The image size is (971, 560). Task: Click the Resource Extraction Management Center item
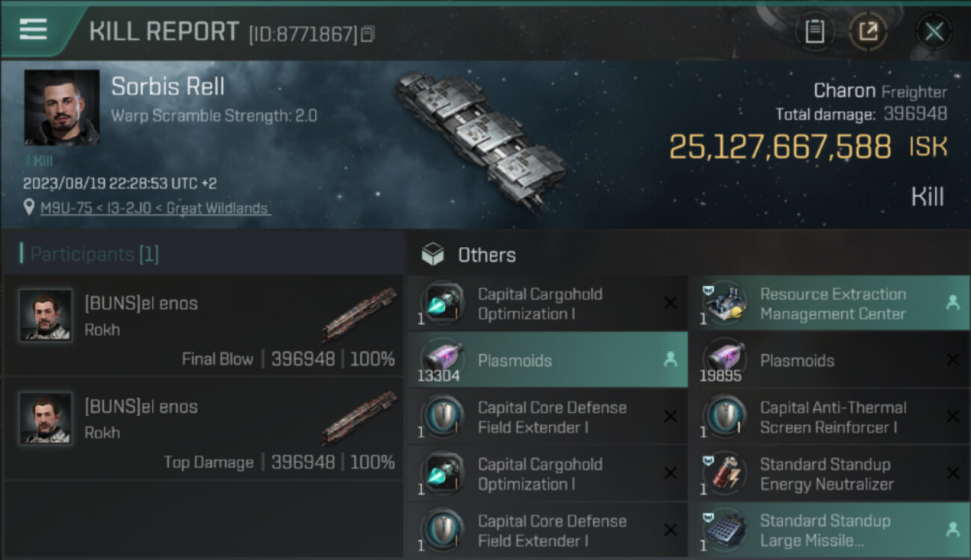829,304
